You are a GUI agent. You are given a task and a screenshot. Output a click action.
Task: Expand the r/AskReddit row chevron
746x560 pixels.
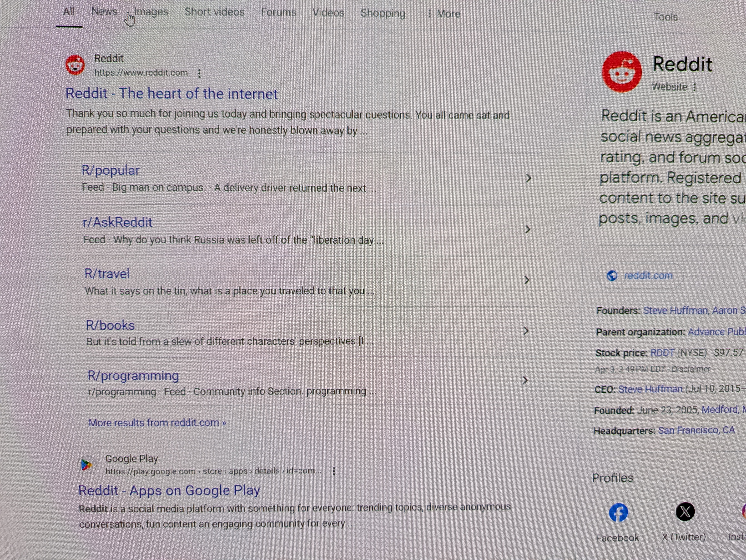(528, 230)
